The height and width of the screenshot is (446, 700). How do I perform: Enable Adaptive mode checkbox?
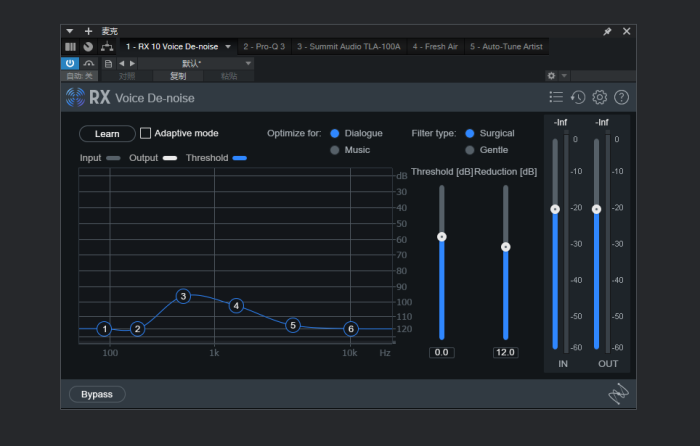pos(146,133)
